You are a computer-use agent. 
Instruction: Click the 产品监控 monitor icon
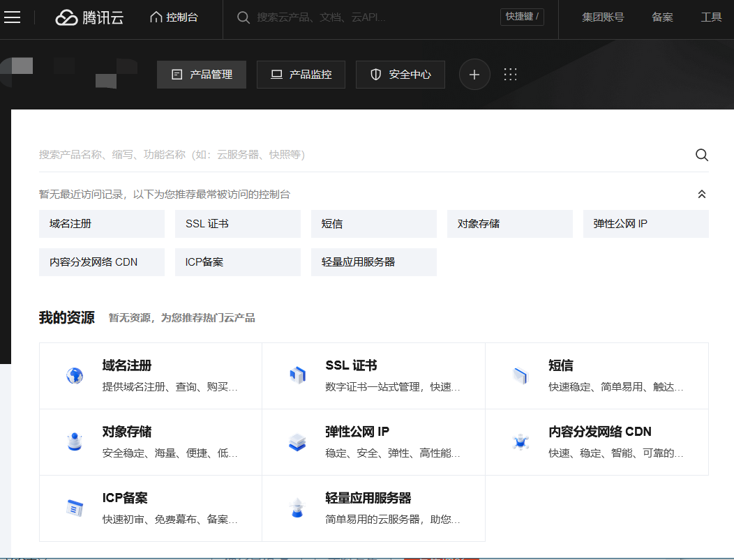[277, 75]
